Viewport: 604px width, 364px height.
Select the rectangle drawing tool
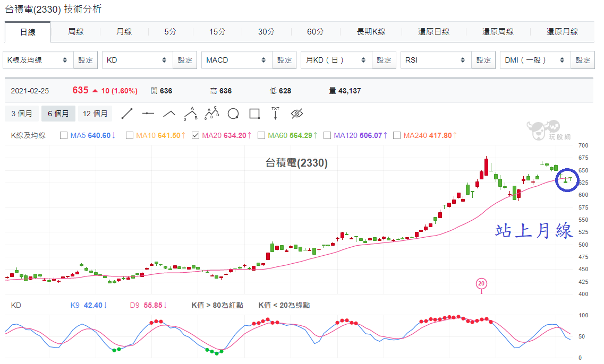coord(254,114)
